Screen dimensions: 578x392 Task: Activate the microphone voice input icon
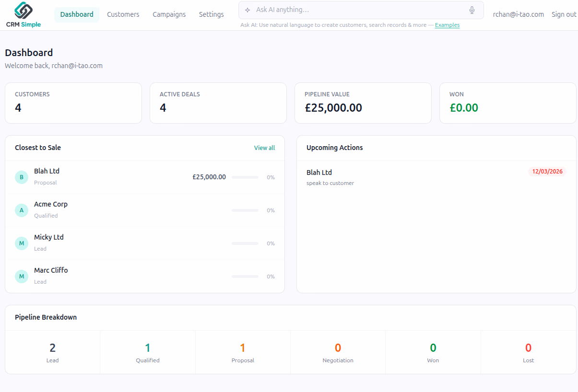(x=472, y=10)
